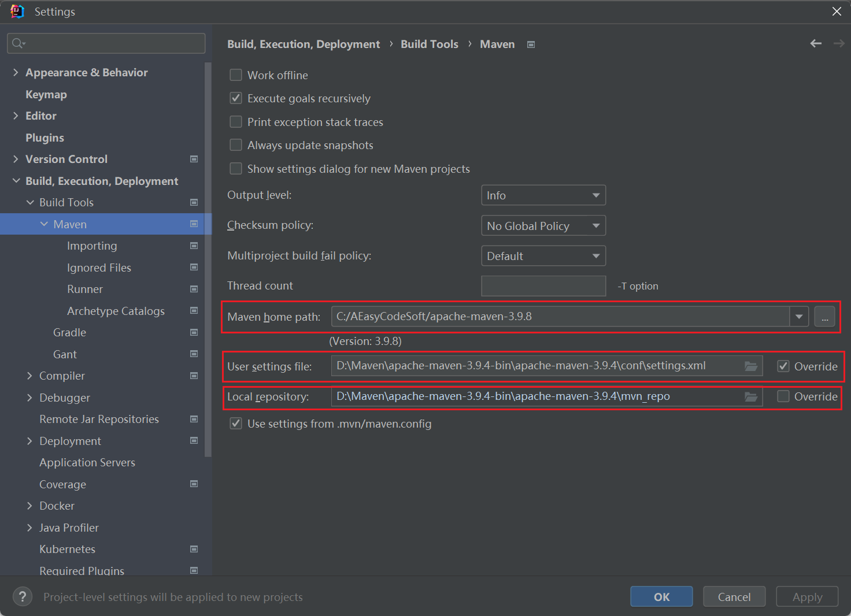Image resolution: width=851 pixels, height=616 pixels.
Task: Open the Runner settings page
Action: (x=85, y=289)
